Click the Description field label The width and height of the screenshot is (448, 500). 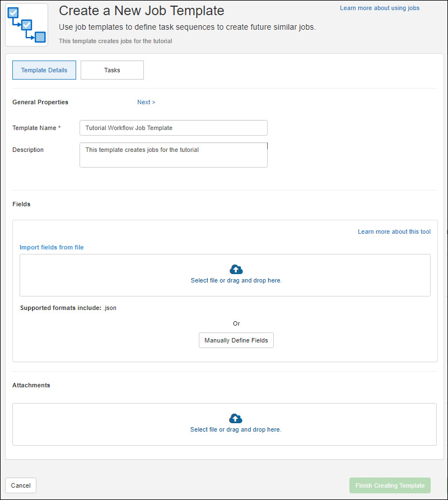(28, 150)
